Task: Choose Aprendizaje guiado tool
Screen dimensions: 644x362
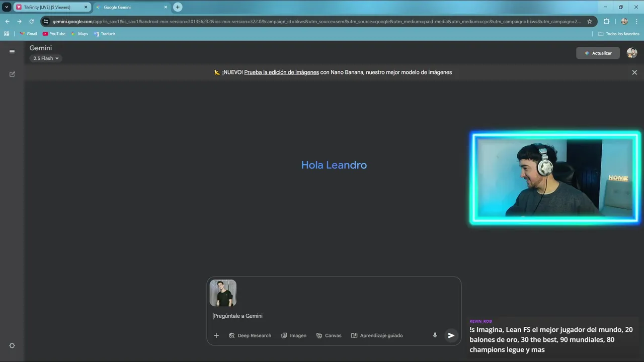Action: point(377,335)
